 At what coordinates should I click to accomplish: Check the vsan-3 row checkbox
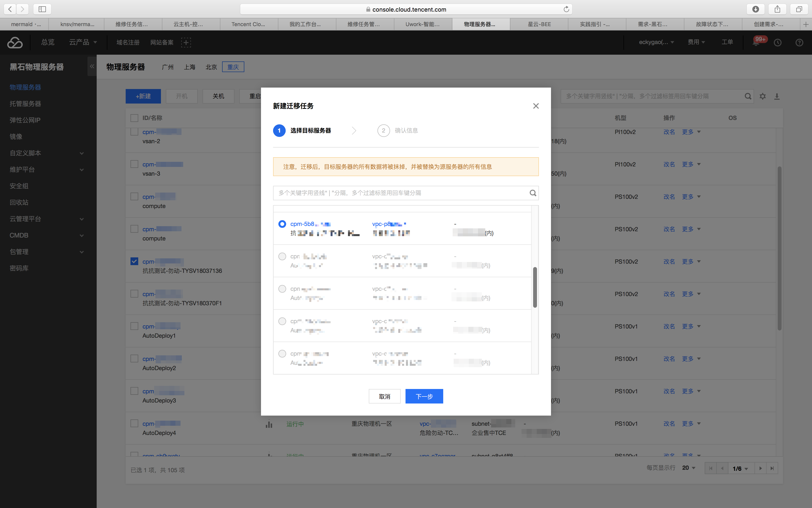pos(134,164)
